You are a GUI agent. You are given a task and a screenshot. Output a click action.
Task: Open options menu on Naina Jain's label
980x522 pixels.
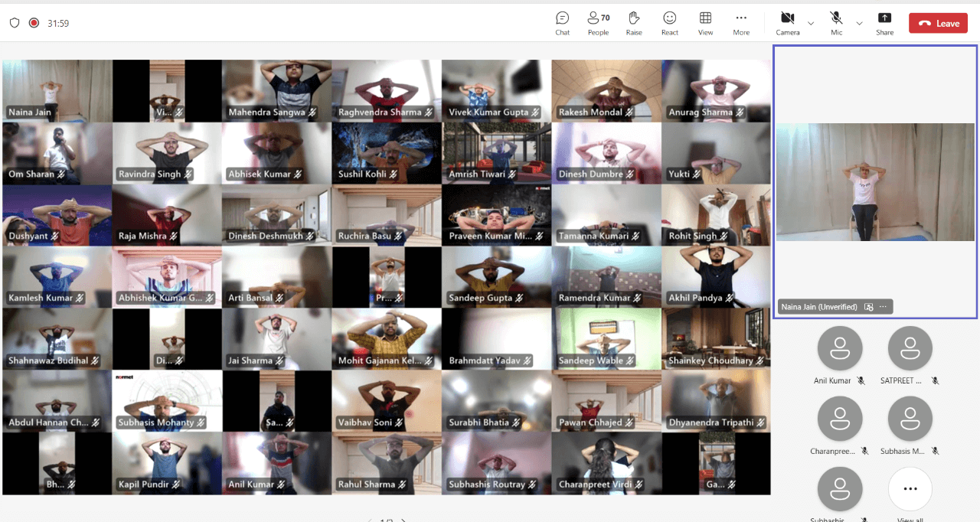[883, 307]
